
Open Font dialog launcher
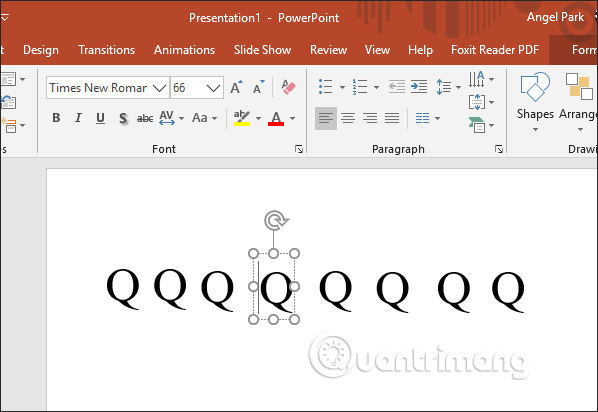click(x=299, y=149)
